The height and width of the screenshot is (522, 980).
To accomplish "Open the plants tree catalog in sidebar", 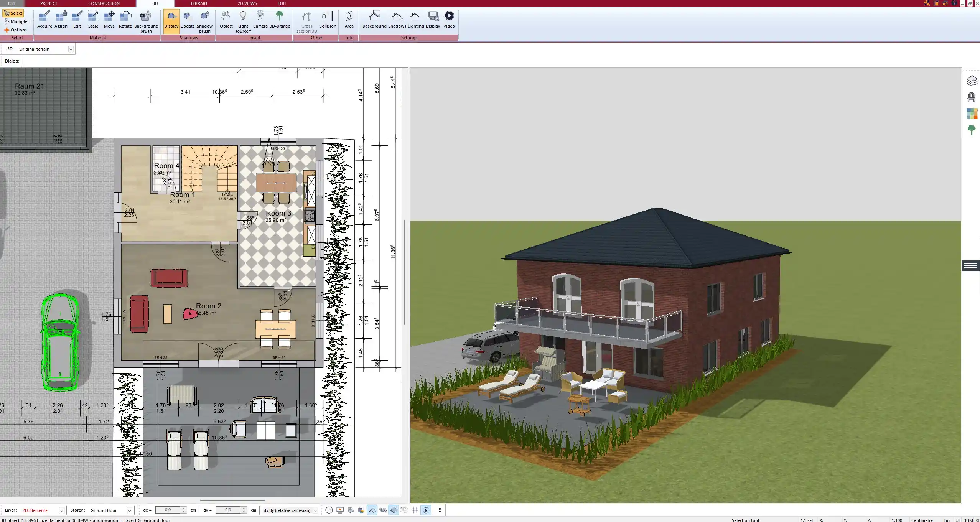I will (x=972, y=130).
